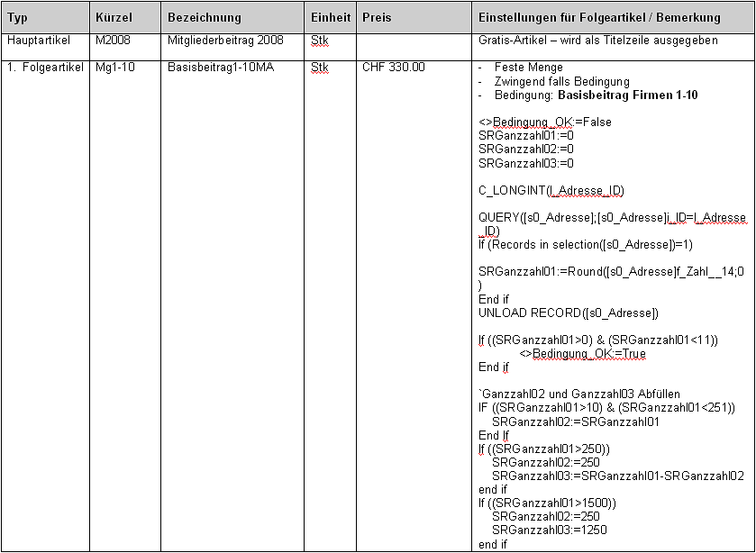The height and width of the screenshot is (553, 756).
Task: Click on 'Mitgliederbeitrag 2008' text
Action: tap(225, 41)
